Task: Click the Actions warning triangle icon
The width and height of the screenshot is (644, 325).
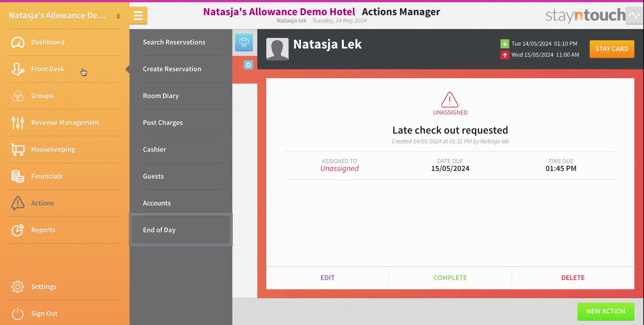Action: click(18, 203)
